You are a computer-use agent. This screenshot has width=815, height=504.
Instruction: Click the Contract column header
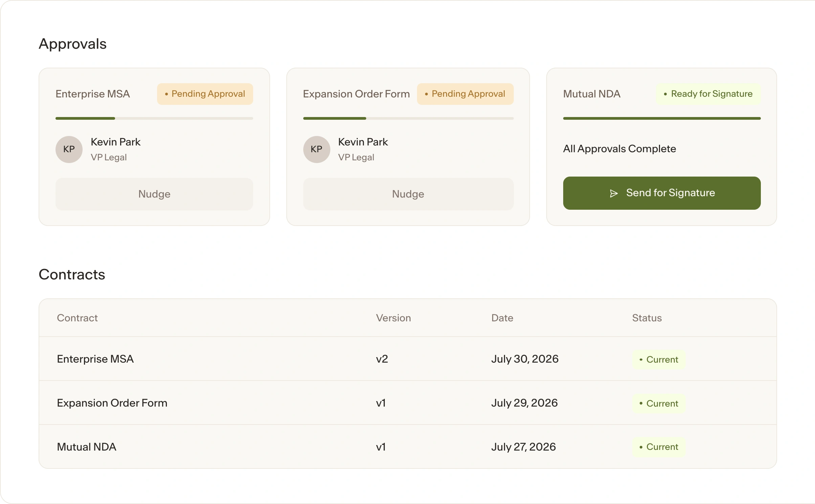pos(77,318)
